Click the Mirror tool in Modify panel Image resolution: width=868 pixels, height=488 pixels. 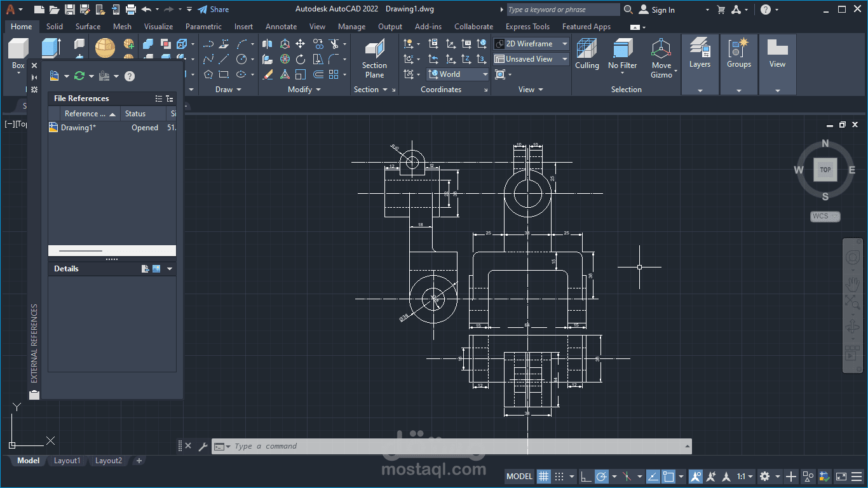point(268,44)
